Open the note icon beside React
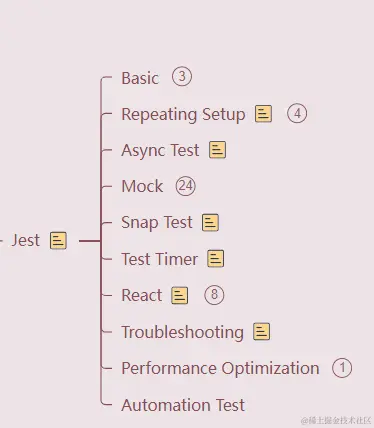 180,295
